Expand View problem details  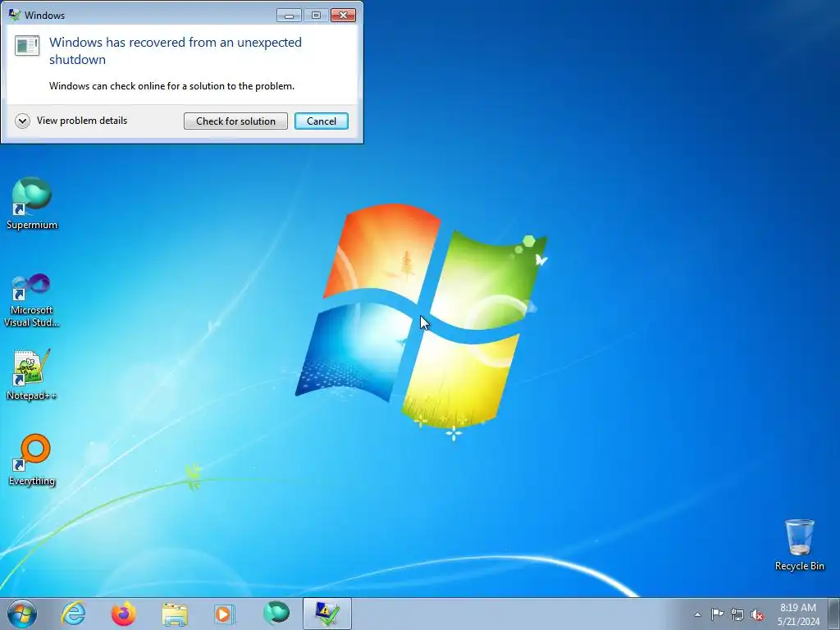click(71, 121)
